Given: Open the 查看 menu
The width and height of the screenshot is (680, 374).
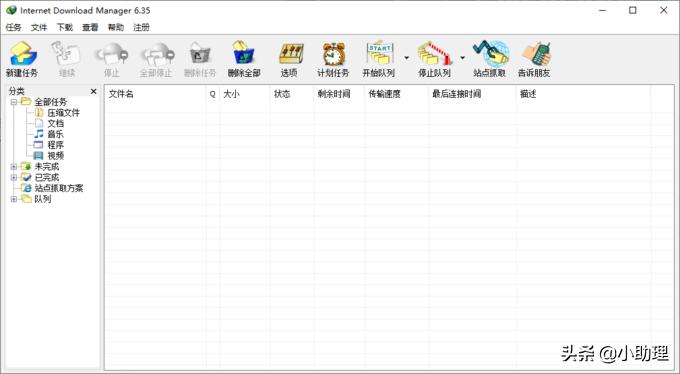Looking at the screenshot, I should point(90,27).
